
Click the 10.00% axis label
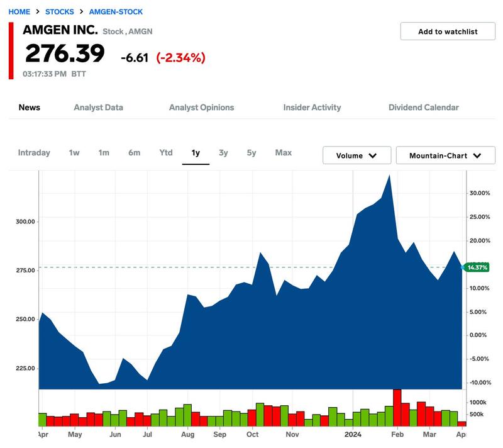(x=480, y=288)
